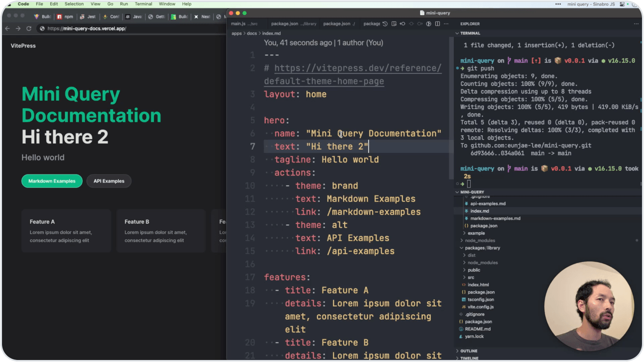Screen dimensions: 644x362
Task: Click the "layout: home" line in editor
Action: (x=295, y=94)
